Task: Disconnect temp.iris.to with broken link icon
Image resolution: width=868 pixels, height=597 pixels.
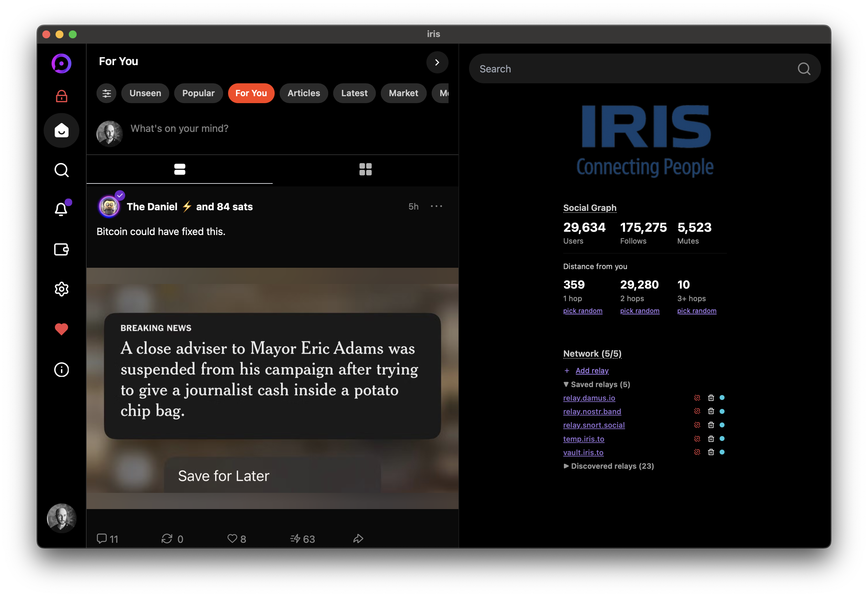Action: coord(697,438)
